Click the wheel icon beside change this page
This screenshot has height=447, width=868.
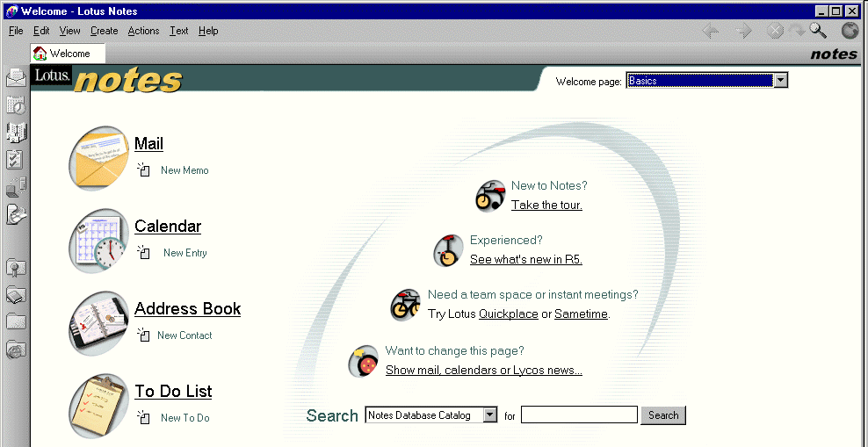point(363,361)
